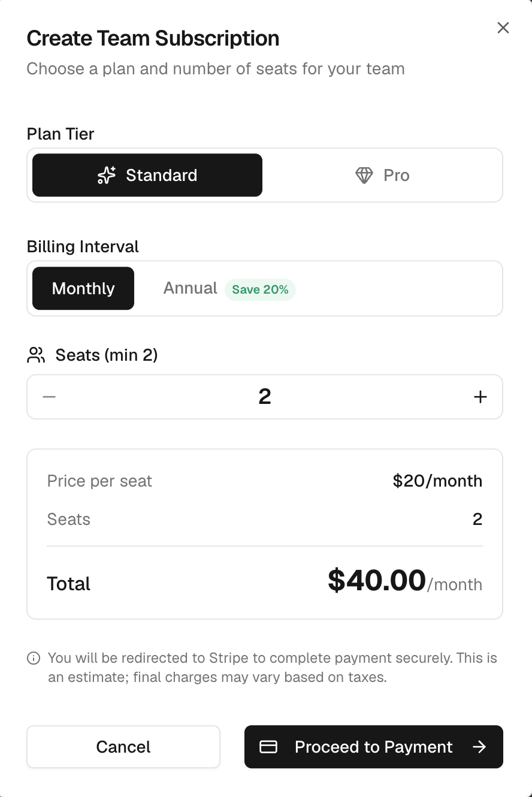Click the Save 20% badge
532x797 pixels.
[260, 289]
